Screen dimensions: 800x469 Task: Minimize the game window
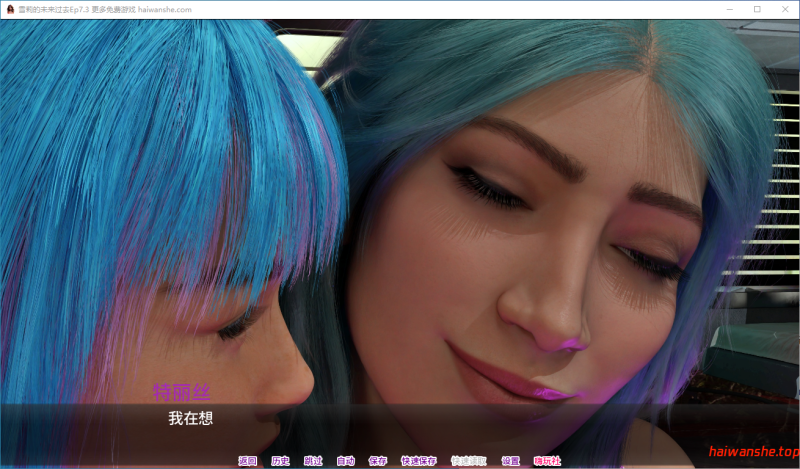click(729, 9)
